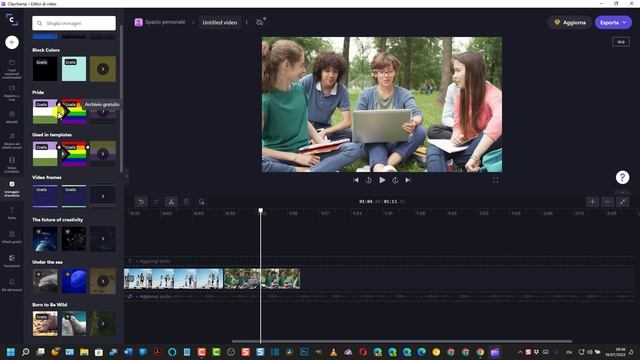This screenshot has height=360, width=640.
Task: Open the Effetti grafici sidebar tab
Action: point(11,237)
